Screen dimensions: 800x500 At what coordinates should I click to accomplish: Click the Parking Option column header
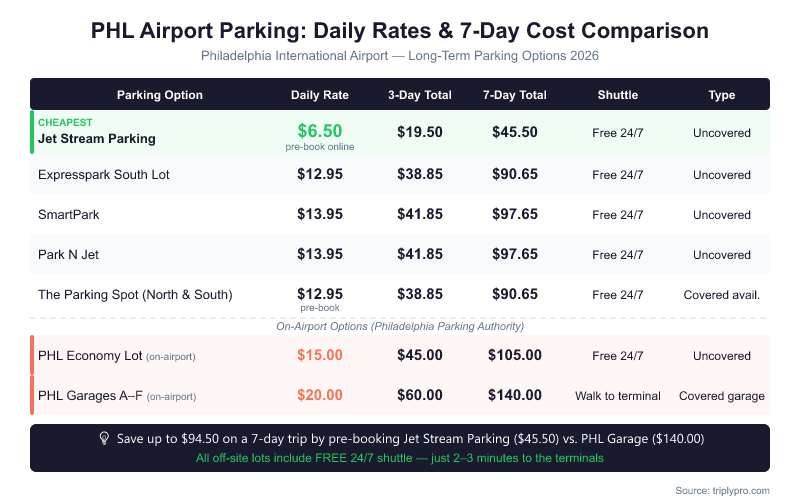[x=160, y=95]
